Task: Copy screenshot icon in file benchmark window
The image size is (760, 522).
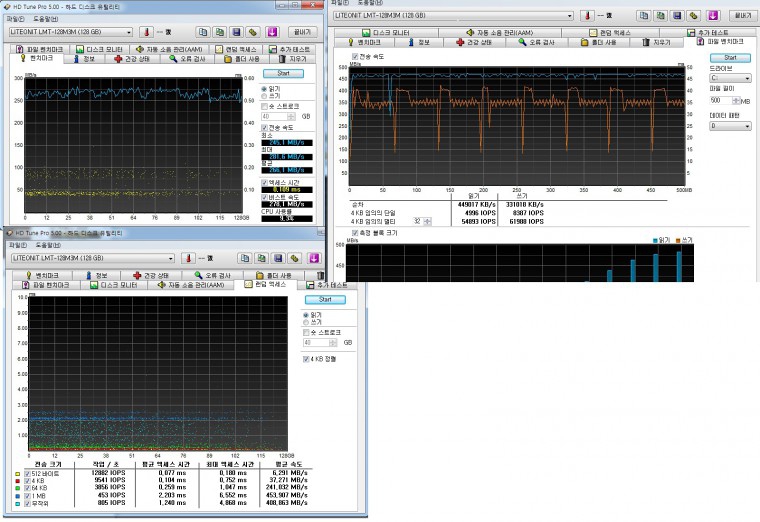Action: tap(660, 16)
